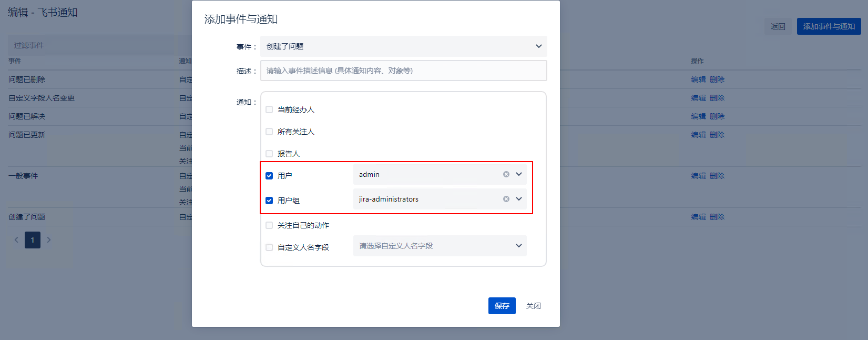Go to the next page arrow

(49, 240)
